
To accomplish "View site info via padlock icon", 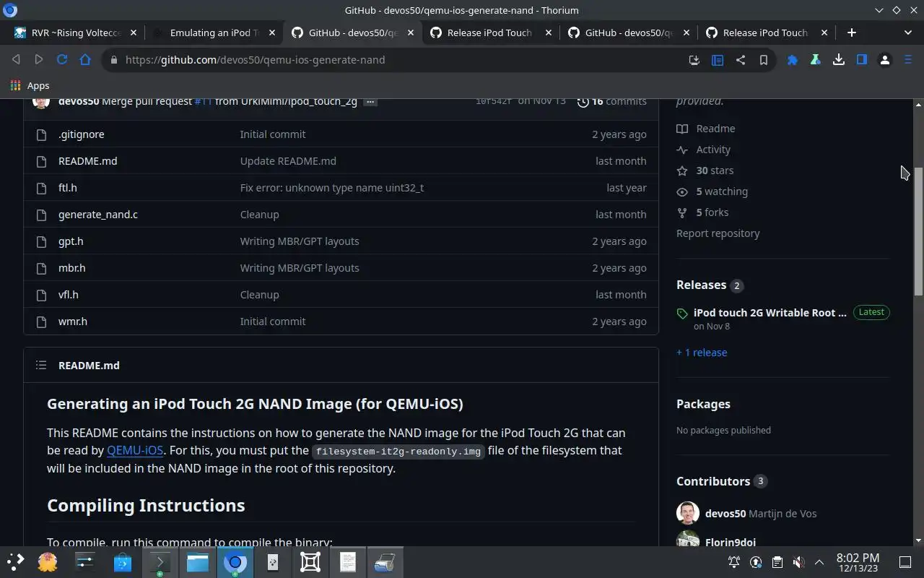I will [x=113, y=60].
